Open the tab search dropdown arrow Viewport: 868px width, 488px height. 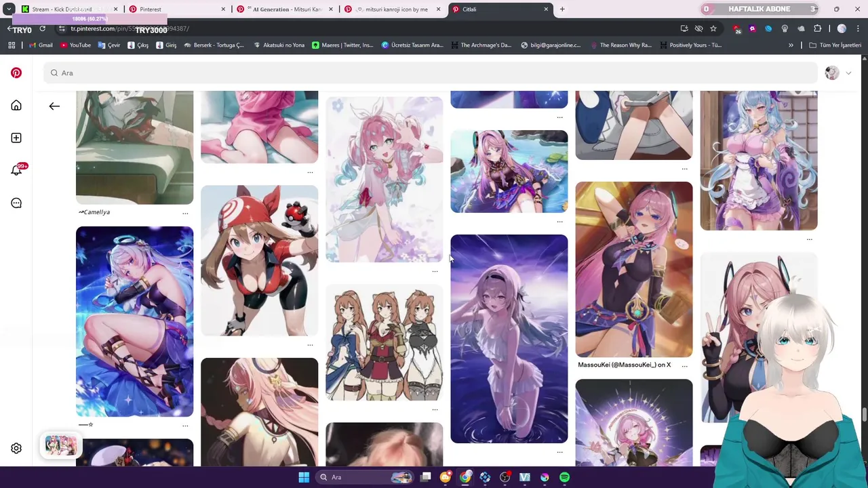point(9,9)
